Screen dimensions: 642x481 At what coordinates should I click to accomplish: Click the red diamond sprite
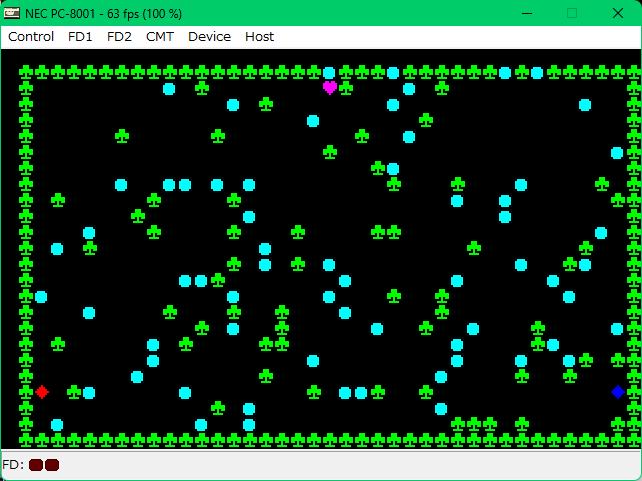(42, 392)
